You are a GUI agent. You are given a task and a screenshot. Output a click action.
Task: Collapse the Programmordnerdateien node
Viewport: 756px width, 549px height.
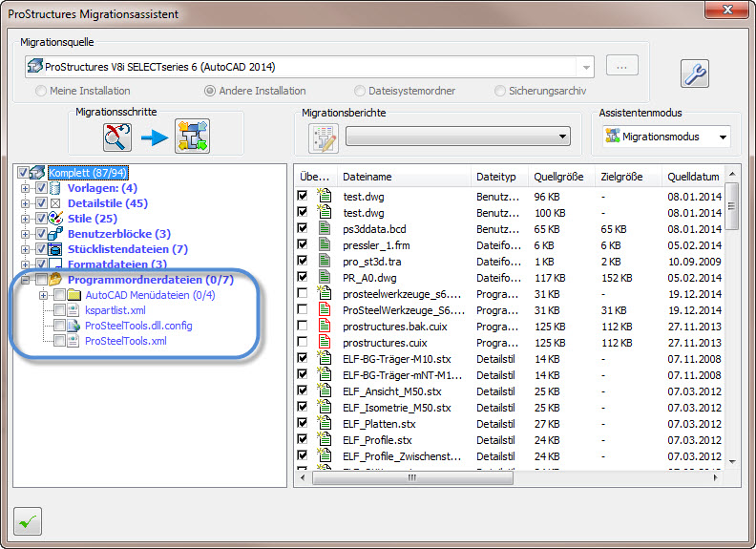(25, 280)
